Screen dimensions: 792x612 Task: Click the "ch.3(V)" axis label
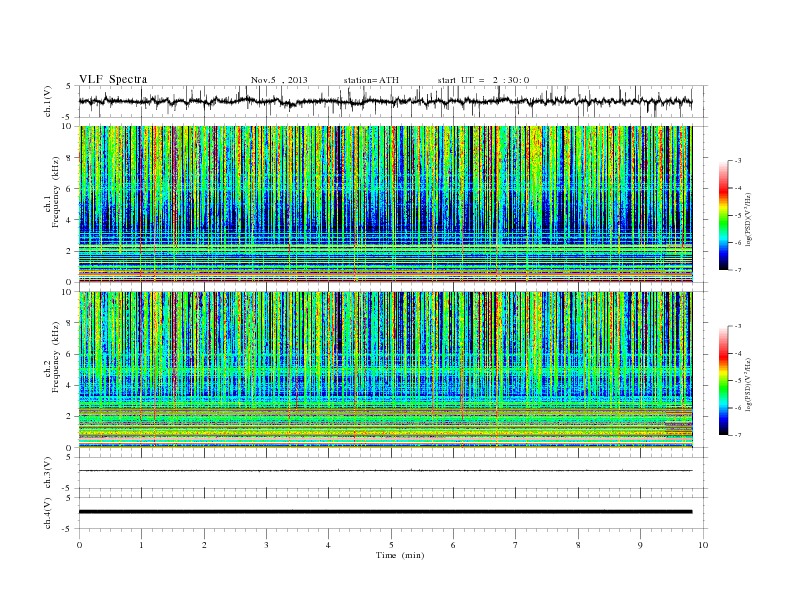coord(48,473)
